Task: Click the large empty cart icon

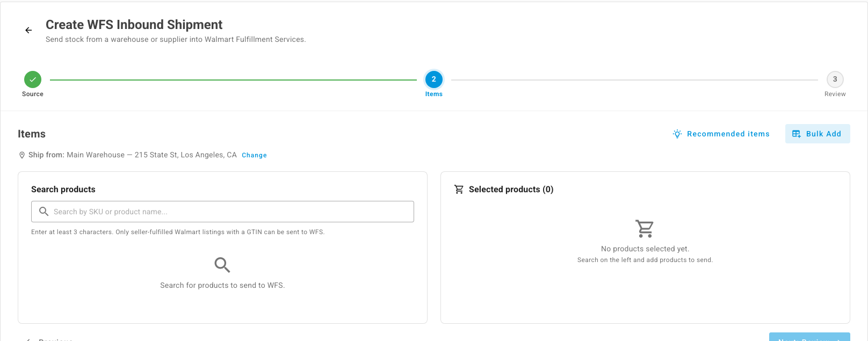Action: [645, 229]
